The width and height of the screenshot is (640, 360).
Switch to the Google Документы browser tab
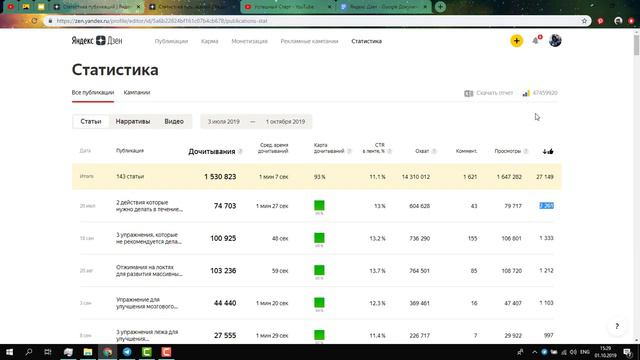point(384,7)
